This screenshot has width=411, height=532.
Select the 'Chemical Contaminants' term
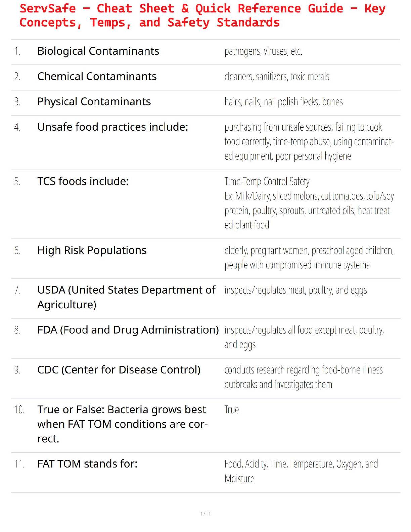97,77
